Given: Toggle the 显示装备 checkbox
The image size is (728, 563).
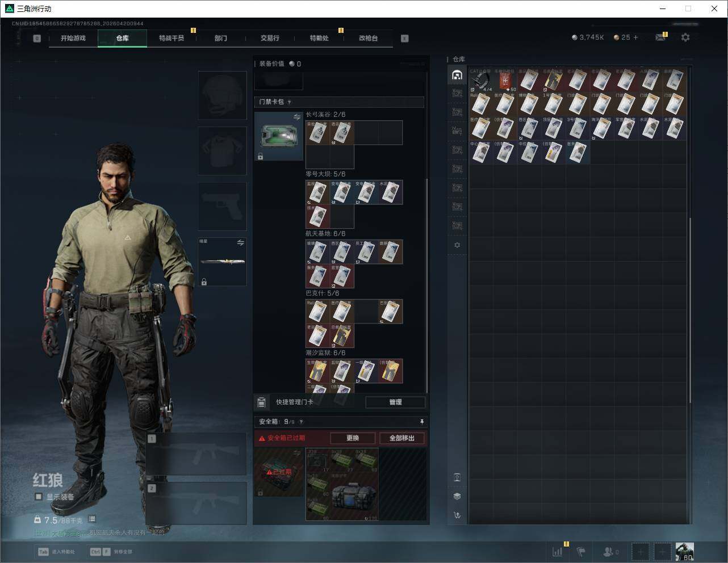Looking at the screenshot, I should click(x=39, y=497).
